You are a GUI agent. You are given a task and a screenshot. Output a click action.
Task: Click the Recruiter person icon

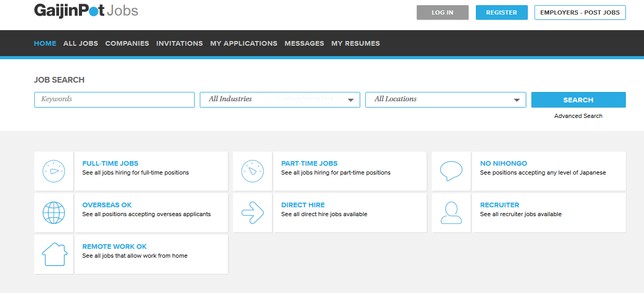[451, 213]
